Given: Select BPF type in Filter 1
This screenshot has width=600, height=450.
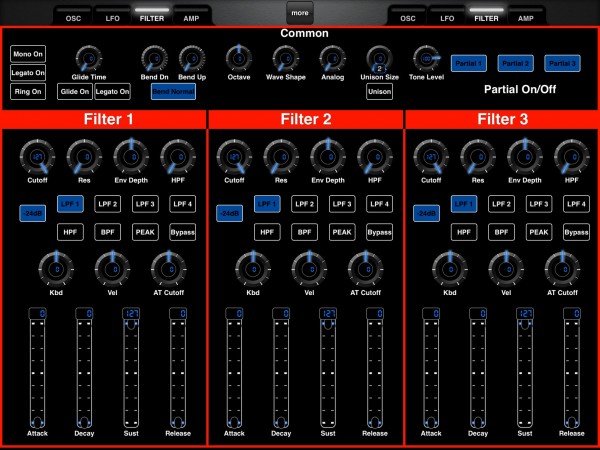Looking at the screenshot, I should pyautogui.click(x=108, y=232).
